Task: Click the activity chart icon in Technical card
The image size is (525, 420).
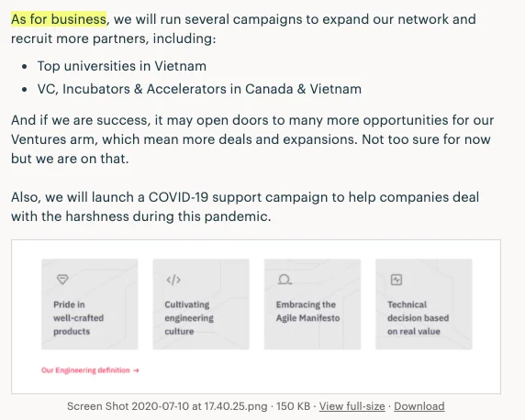Action: click(x=397, y=280)
